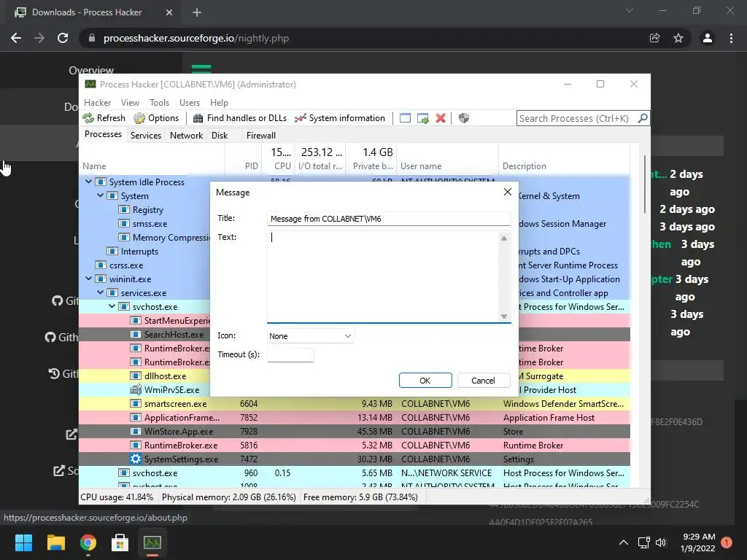This screenshot has width=747, height=560.
Task: Click the red X terminate icon
Action: [441, 118]
